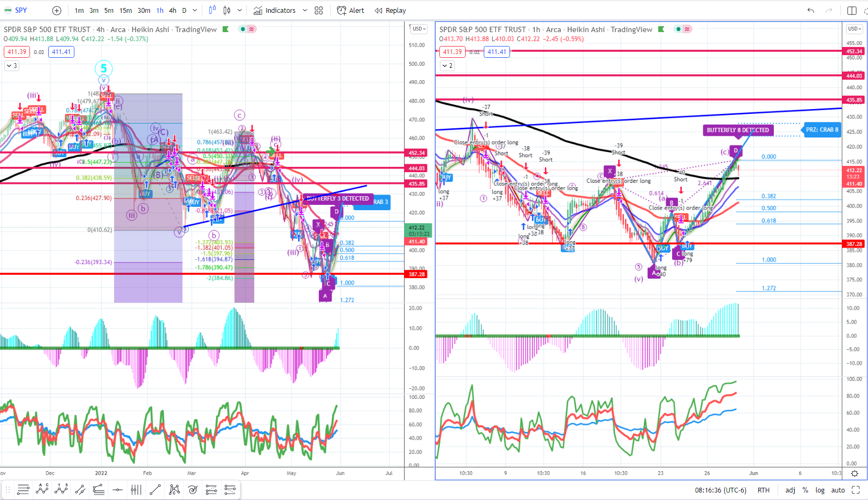Select the 3m timeframe

(x=94, y=10)
